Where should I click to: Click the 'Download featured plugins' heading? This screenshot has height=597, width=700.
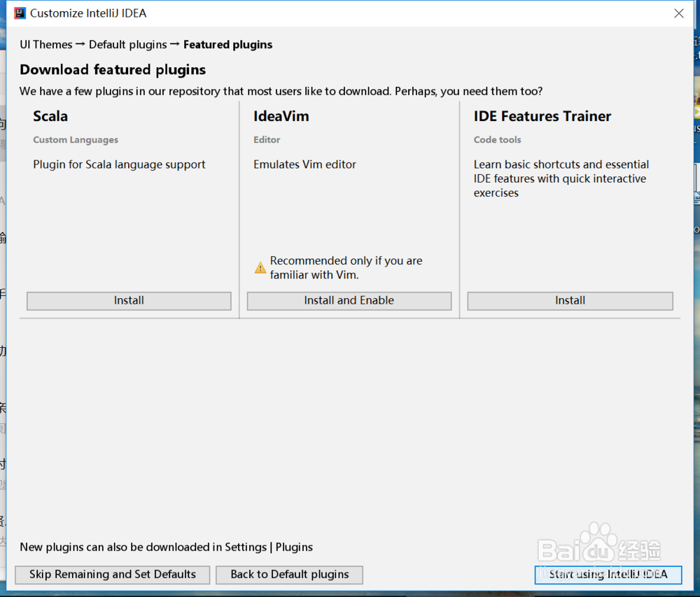(x=113, y=70)
